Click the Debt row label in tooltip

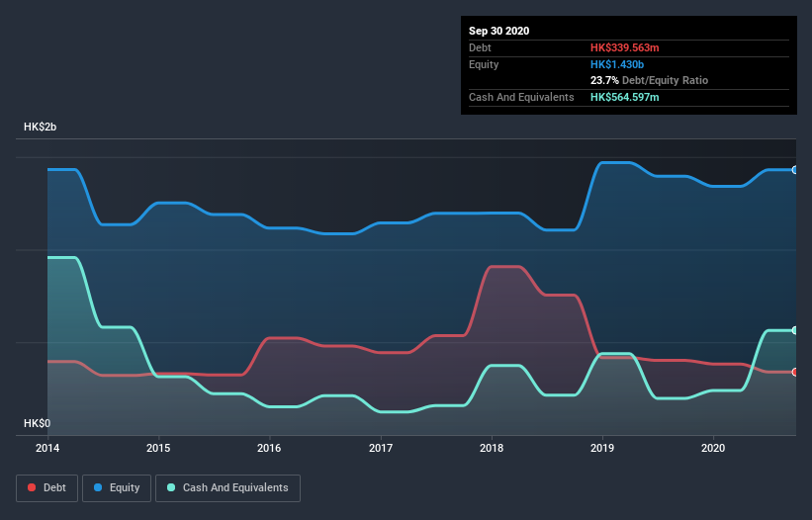[480, 47]
